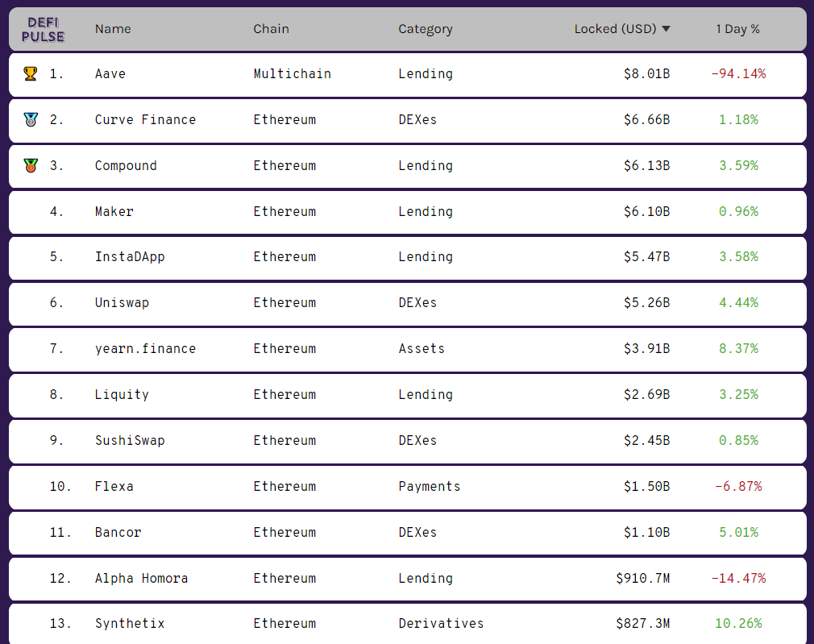Click the gold trophy icon beside Aave
814x644 pixels.
coord(31,73)
